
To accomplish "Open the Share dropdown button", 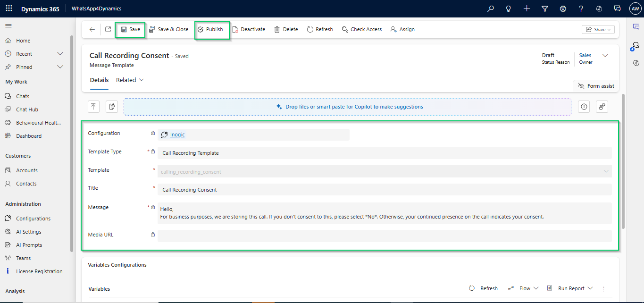I will point(598,29).
